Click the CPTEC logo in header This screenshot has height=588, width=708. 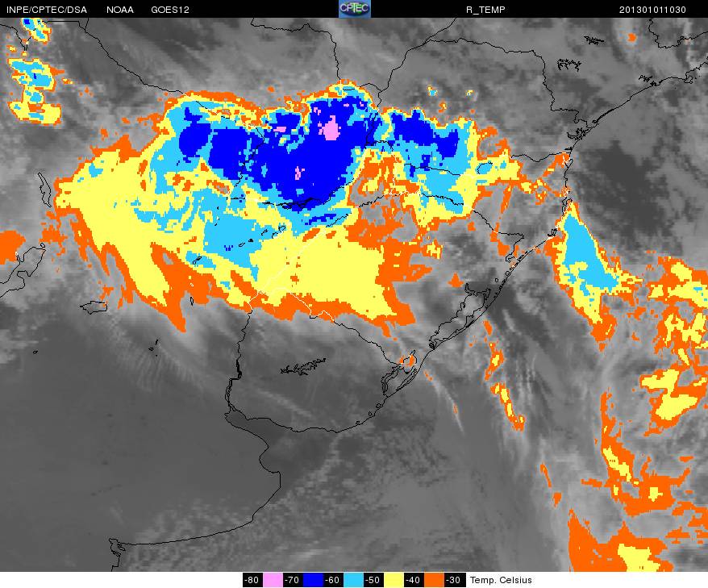[355, 9]
